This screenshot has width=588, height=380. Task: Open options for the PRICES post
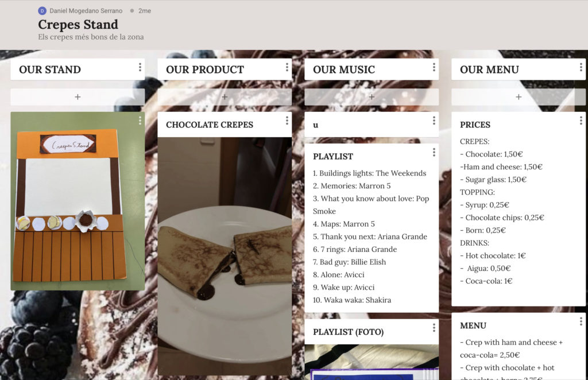coord(581,121)
